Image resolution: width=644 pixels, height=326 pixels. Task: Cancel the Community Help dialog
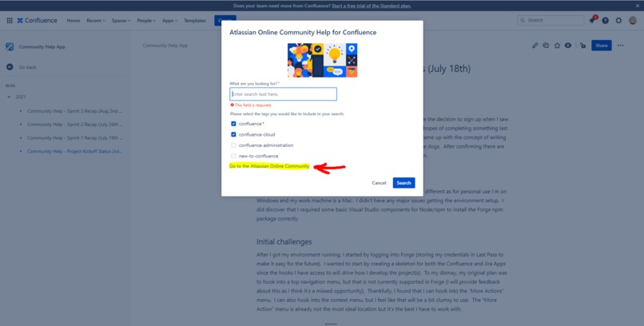click(379, 183)
